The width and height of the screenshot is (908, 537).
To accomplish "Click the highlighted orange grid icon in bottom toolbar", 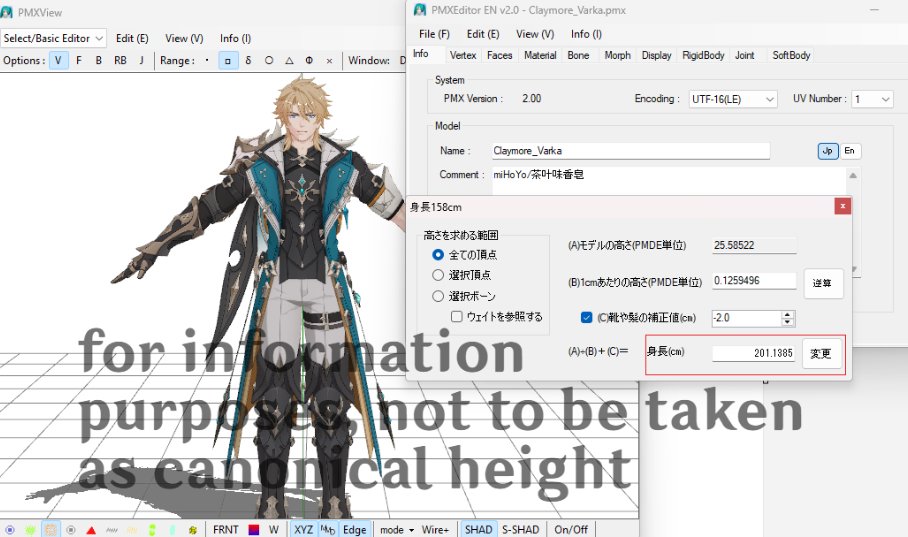I will [x=50, y=529].
